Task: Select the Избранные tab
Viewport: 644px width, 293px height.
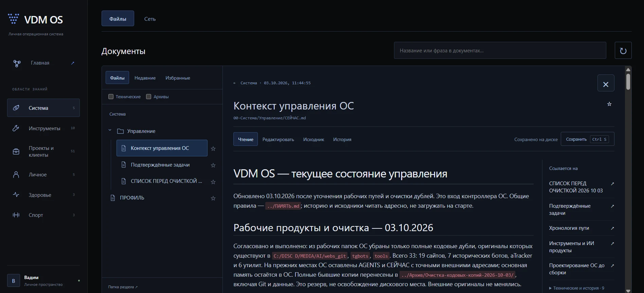Action: [178, 78]
